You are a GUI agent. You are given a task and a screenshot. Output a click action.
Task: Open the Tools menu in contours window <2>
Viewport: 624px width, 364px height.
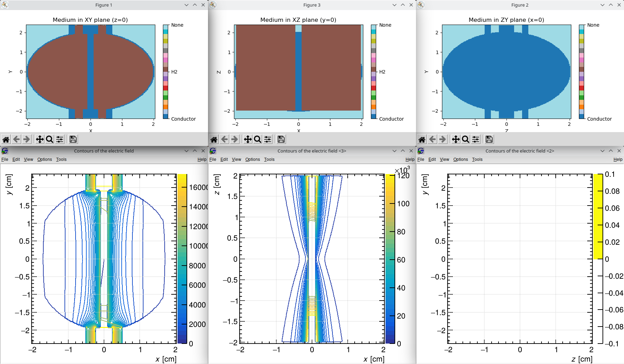point(477,159)
